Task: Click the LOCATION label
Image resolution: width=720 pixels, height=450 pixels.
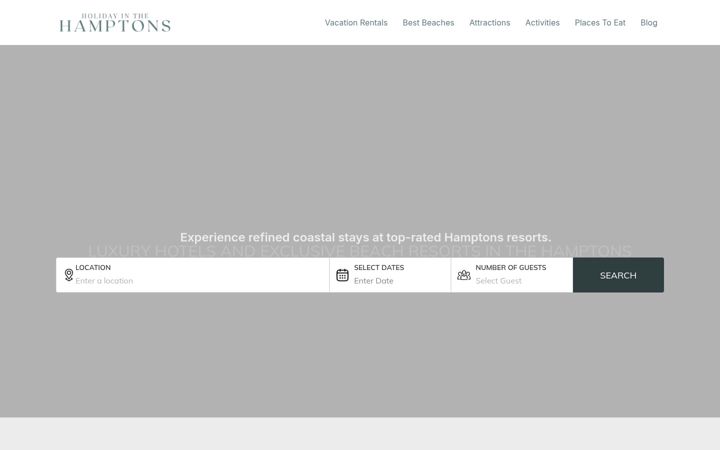Action: 93,267
